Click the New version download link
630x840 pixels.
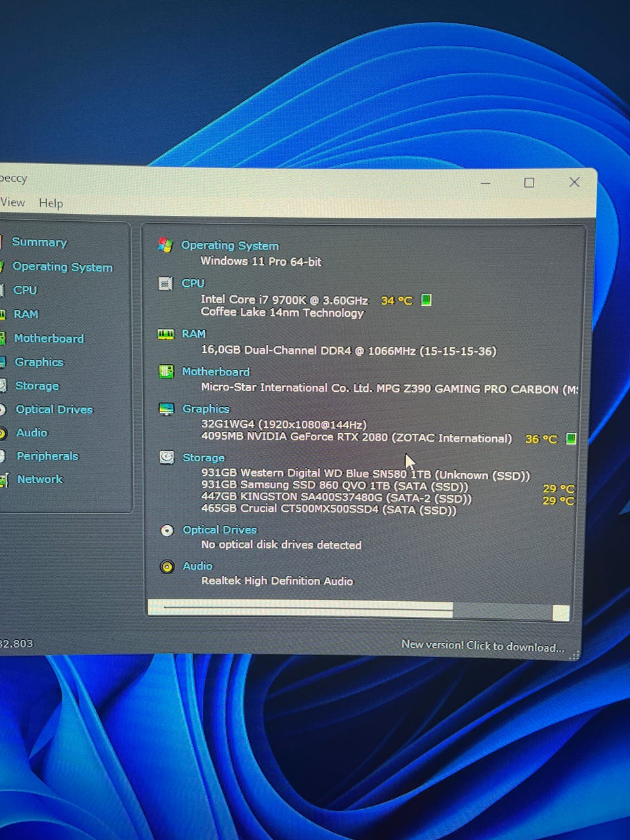(x=482, y=646)
